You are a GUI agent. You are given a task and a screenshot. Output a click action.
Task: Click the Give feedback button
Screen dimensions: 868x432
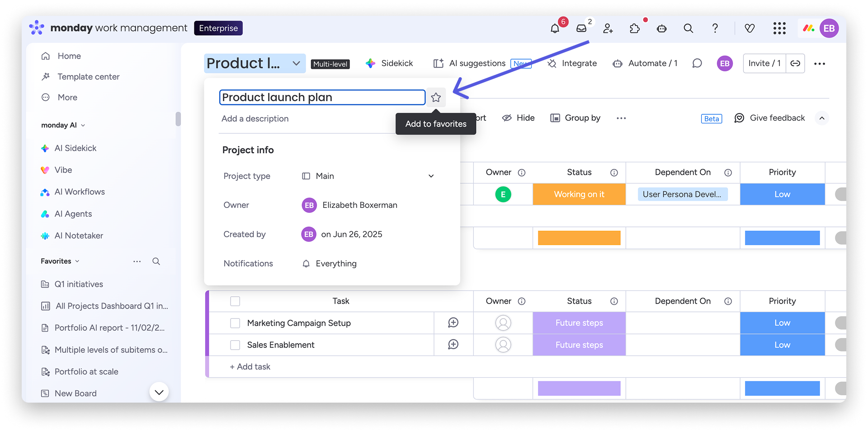pos(770,118)
